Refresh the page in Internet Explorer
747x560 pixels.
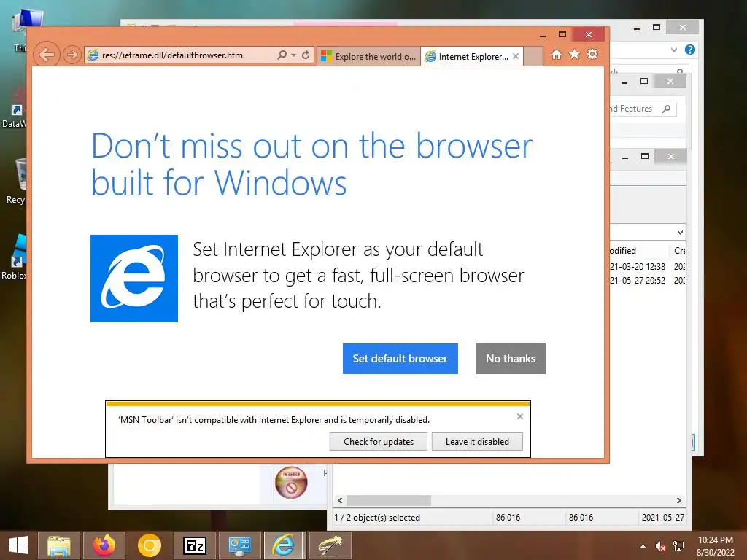tap(306, 55)
